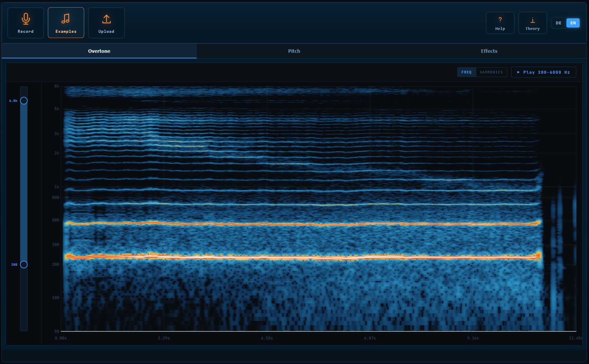This screenshot has height=364, width=589.
Task: Click the Upload arrow button
Action: [x=106, y=23]
